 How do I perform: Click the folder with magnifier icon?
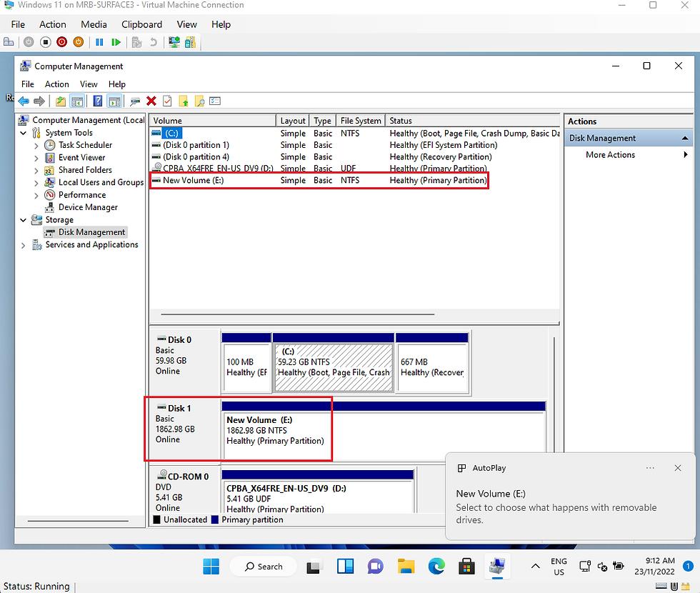click(x=199, y=101)
